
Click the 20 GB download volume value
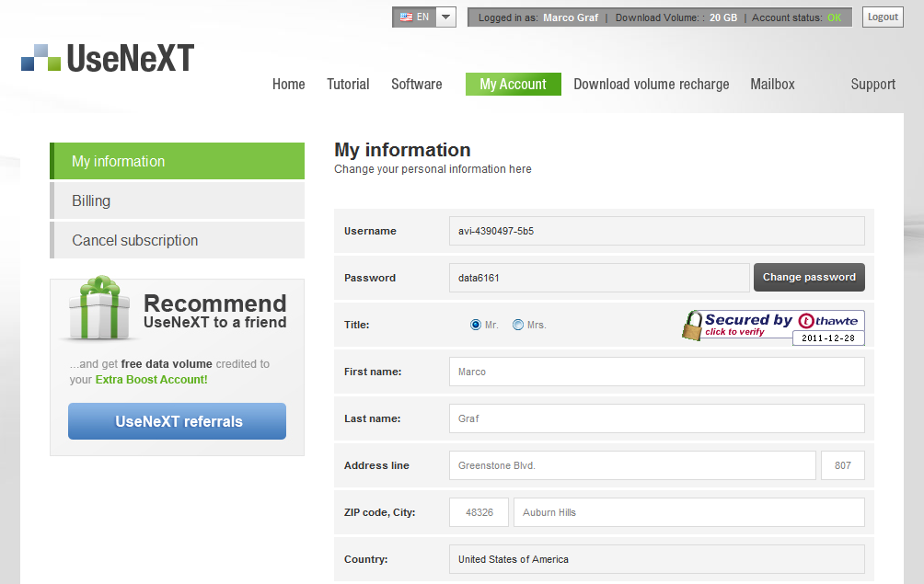723,17
